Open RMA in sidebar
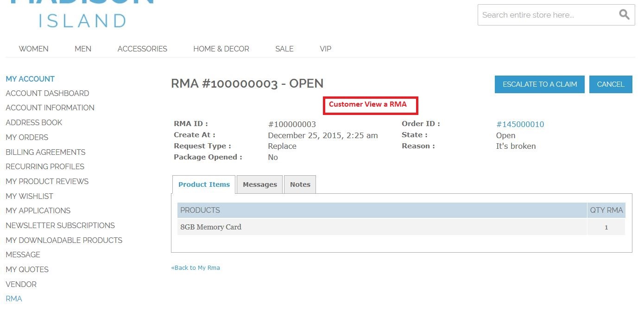Image resolution: width=644 pixels, height=312 pixels. [14, 299]
